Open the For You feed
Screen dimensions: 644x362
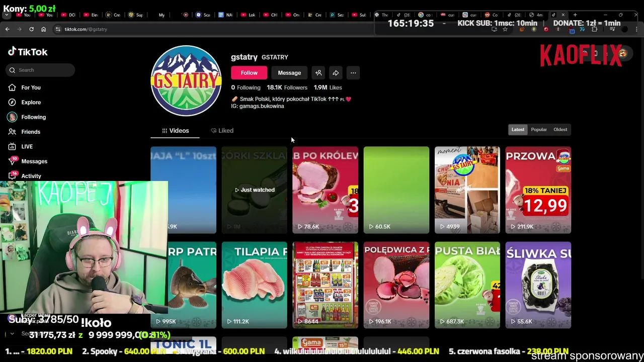(31, 87)
